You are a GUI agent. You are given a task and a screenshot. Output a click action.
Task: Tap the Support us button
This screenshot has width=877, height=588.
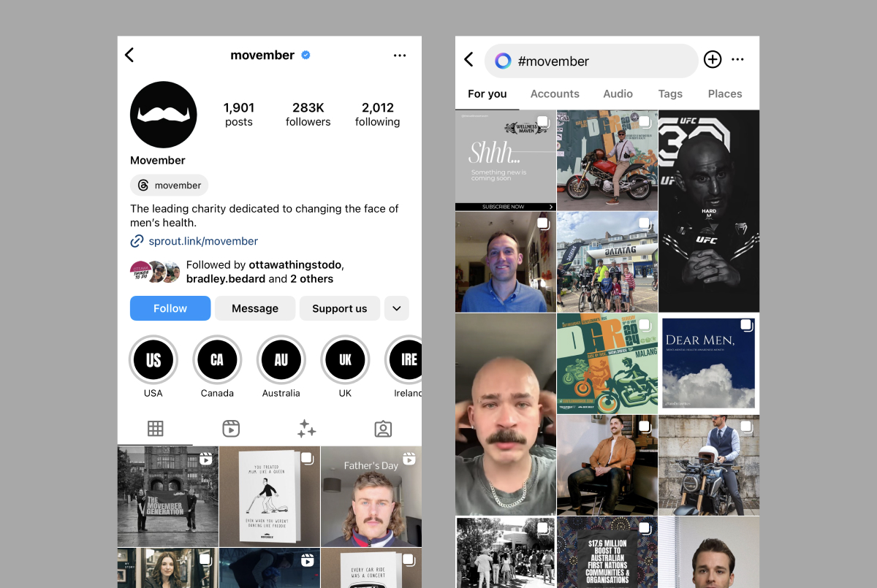tap(340, 308)
